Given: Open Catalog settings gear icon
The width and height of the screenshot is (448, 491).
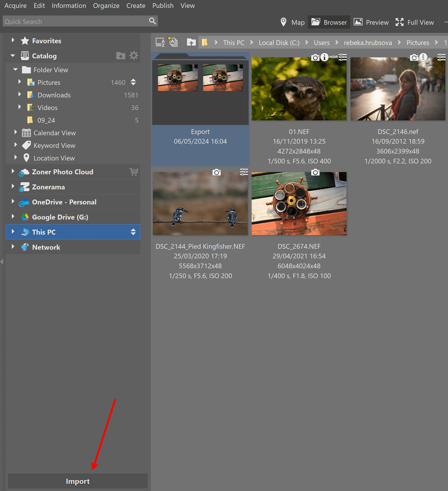Looking at the screenshot, I should (x=134, y=56).
